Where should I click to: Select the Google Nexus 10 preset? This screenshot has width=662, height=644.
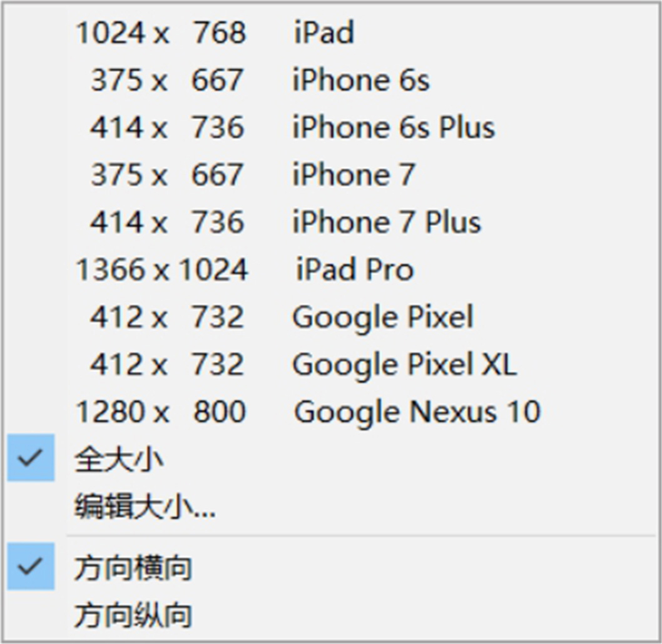pos(331,411)
